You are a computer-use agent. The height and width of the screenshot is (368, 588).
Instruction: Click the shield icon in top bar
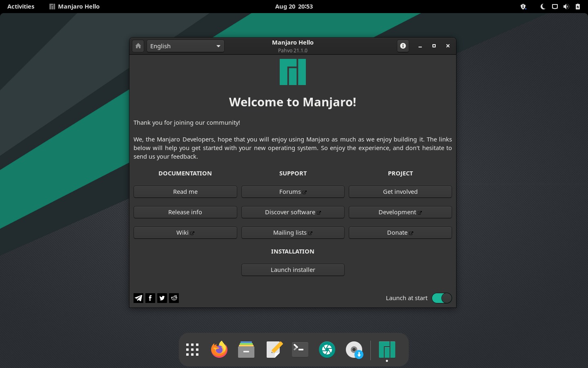tap(523, 7)
